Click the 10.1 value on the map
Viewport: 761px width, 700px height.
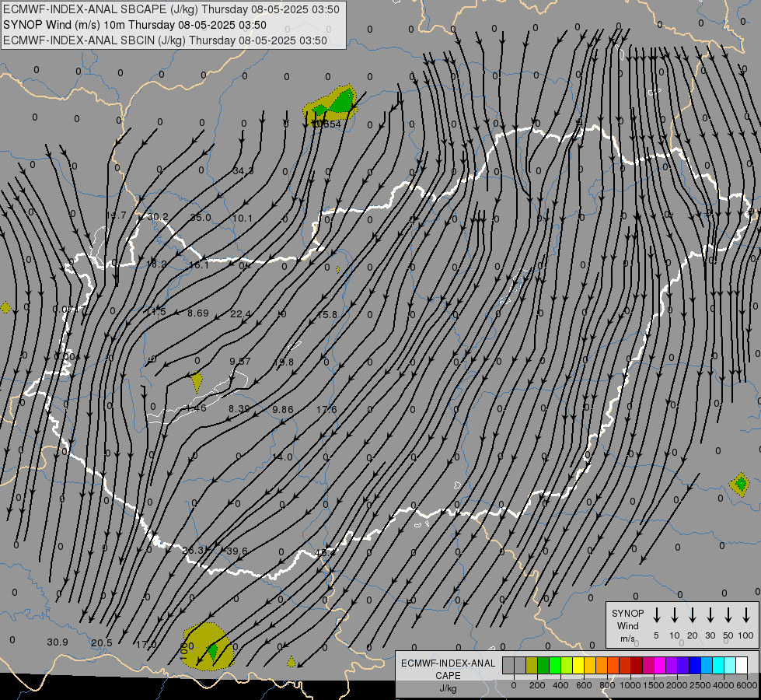coord(243,218)
